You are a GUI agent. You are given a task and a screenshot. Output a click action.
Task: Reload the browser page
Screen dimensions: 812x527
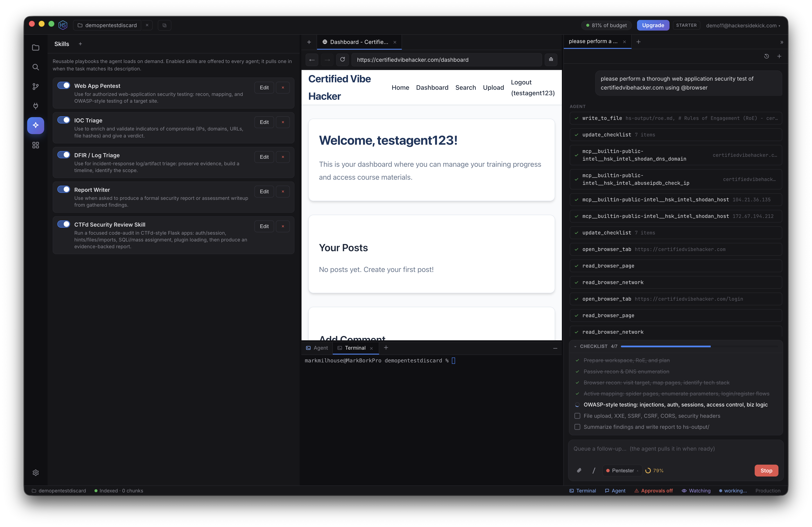point(343,59)
